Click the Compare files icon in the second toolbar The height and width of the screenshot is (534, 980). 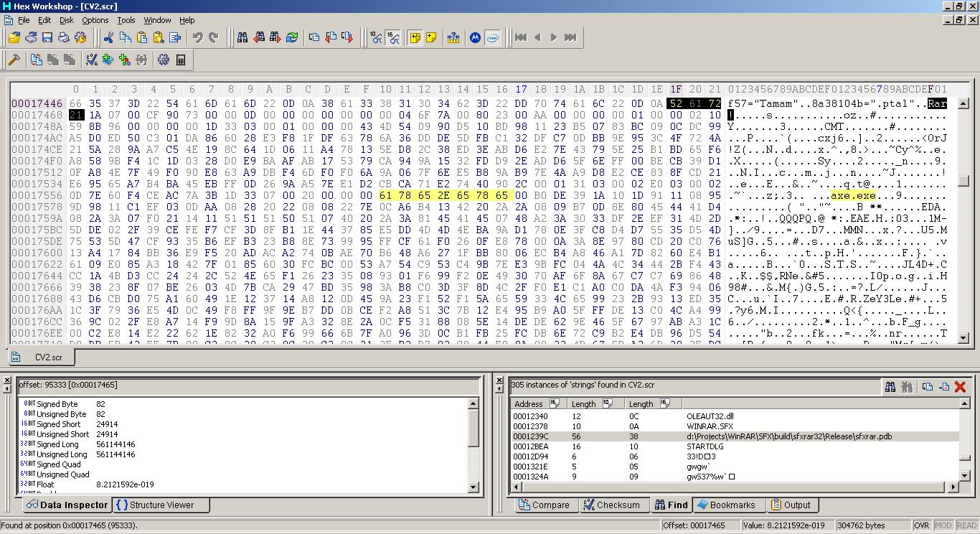(37, 60)
